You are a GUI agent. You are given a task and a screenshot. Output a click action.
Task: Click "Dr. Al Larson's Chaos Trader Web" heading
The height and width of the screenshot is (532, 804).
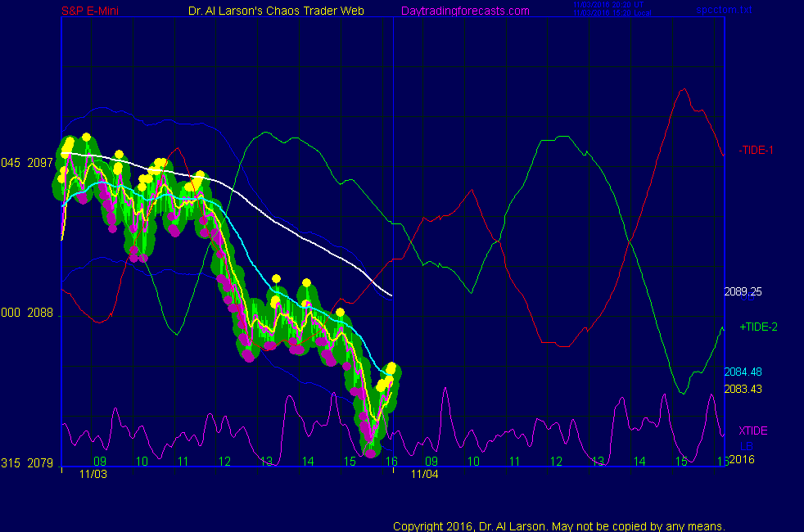click(276, 11)
